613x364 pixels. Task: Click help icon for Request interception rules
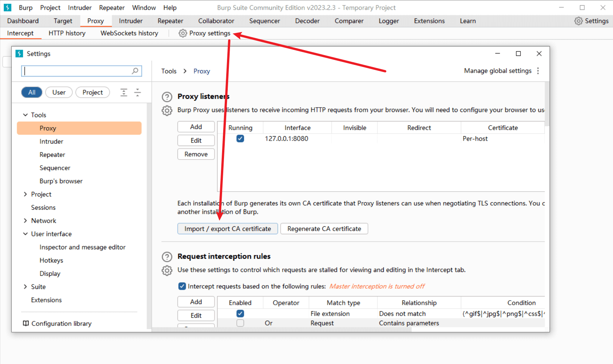coord(167,257)
